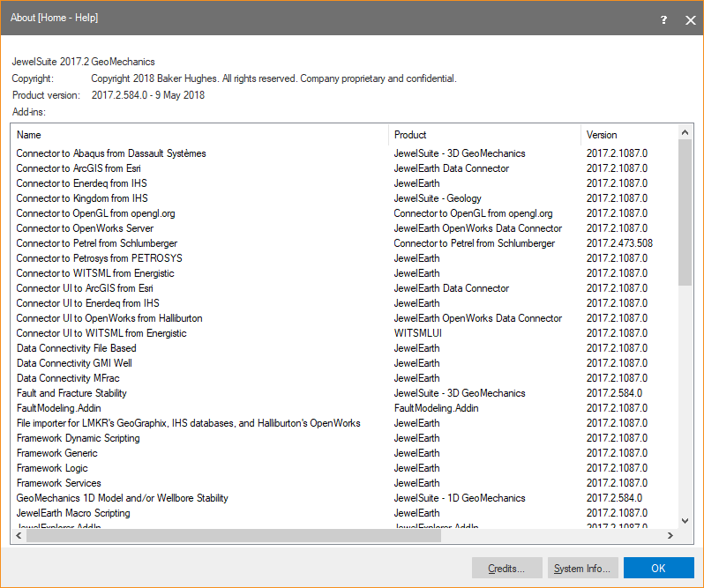The image size is (704, 588).
Task: Click Product version 2017.2.584.0 text
Action: 148,95
